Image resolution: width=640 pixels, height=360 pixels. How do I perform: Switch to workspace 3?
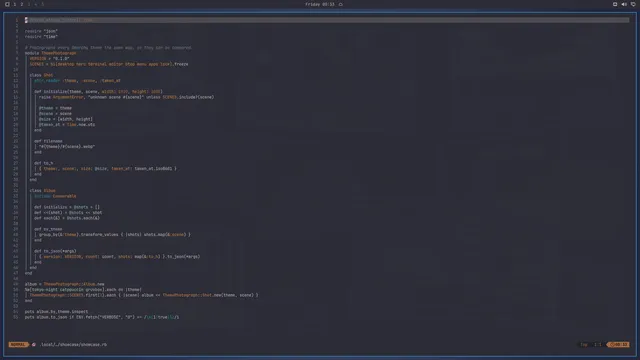point(29,4)
